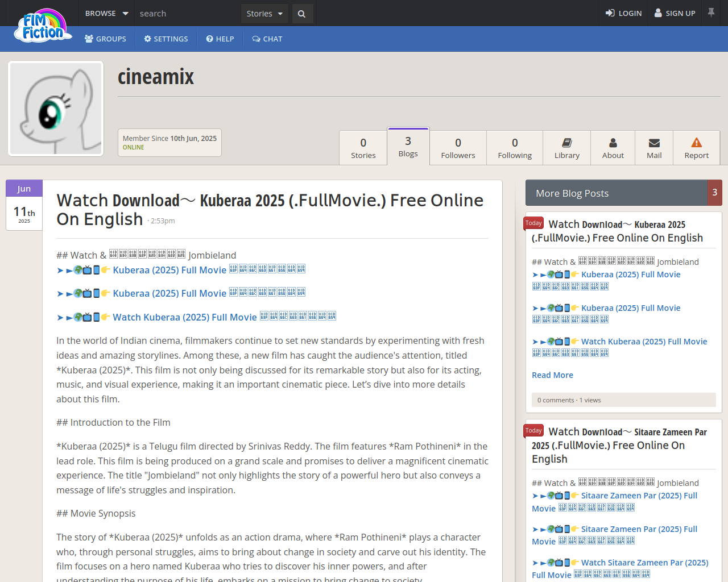This screenshot has height=582, width=728.
Task: Open the Stories search-type dropdown
Action: click(264, 14)
